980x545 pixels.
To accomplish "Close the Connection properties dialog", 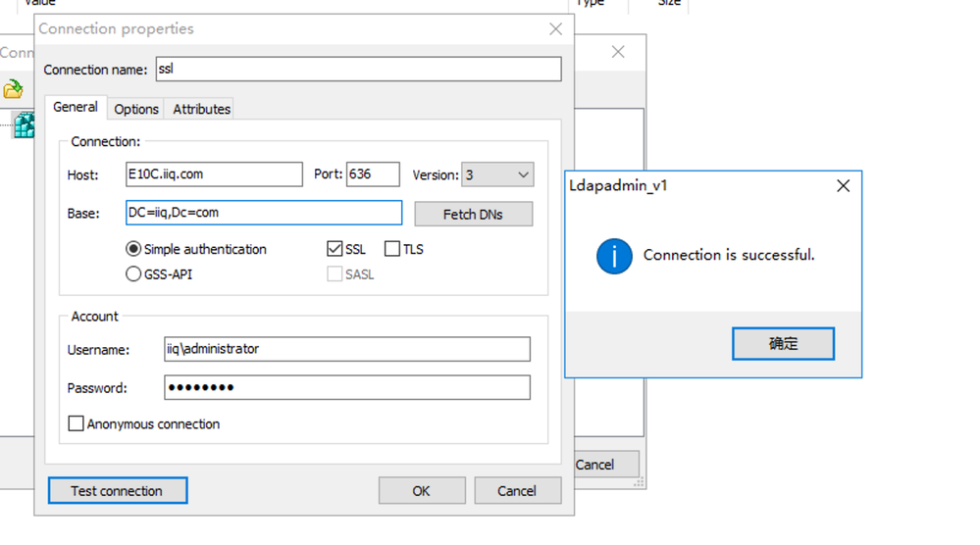I will pyautogui.click(x=555, y=29).
